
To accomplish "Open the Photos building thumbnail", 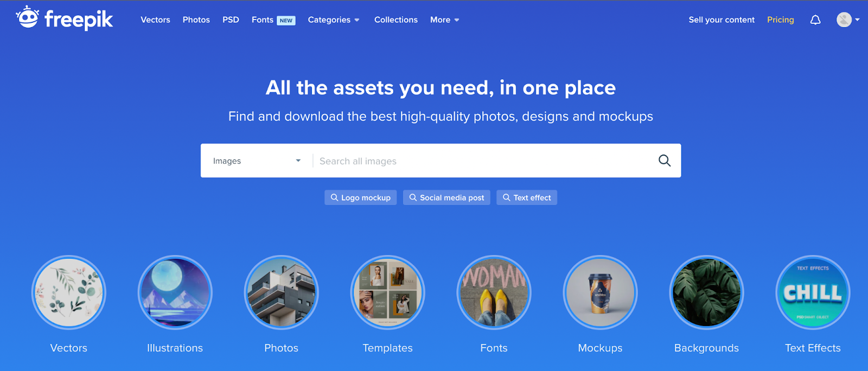I will coord(282,292).
